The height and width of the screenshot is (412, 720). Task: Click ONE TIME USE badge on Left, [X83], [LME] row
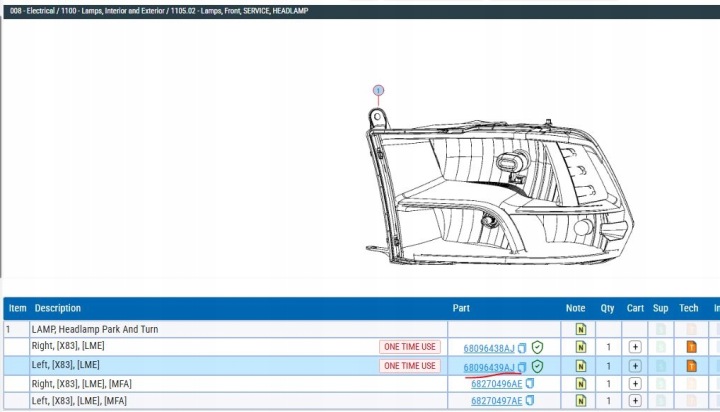point(410,366)
